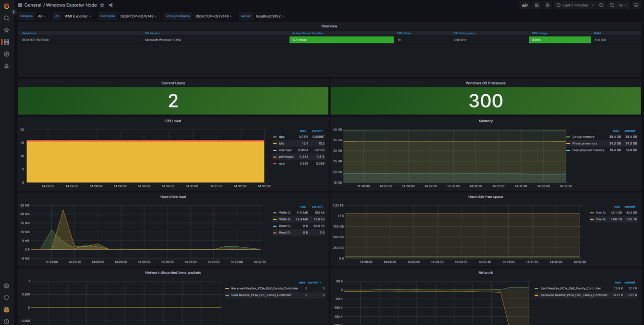This screenshot has height=325, width=644.
Task: Click the 3.70 week duration gauge cell
Action: 341,40
